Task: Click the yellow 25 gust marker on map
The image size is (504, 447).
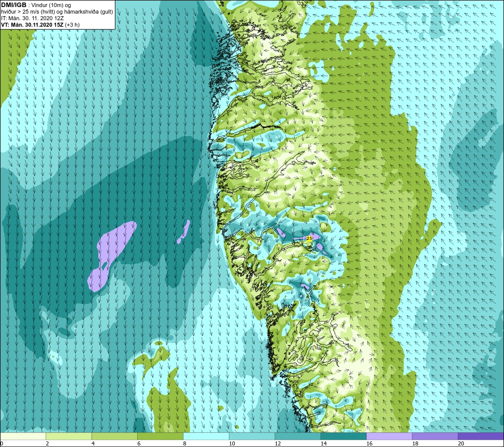Action: click(x=309, y=238)
